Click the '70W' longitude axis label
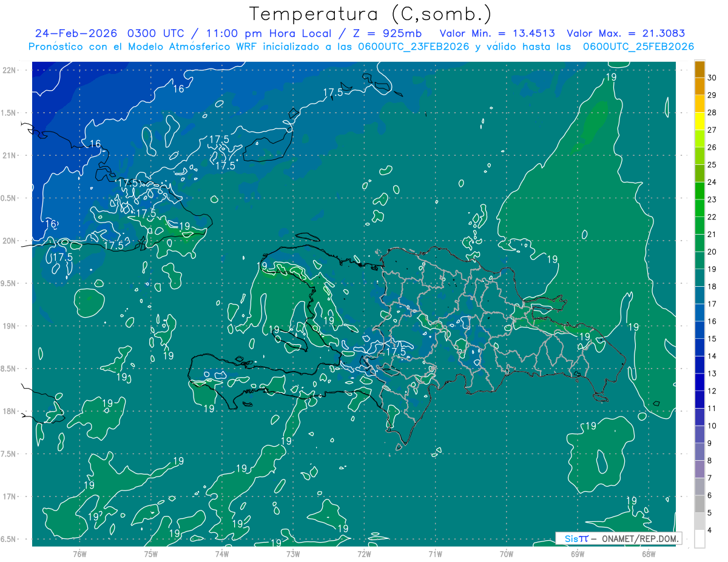This screenshot has height=562, width=728. [x=507, y=554]
